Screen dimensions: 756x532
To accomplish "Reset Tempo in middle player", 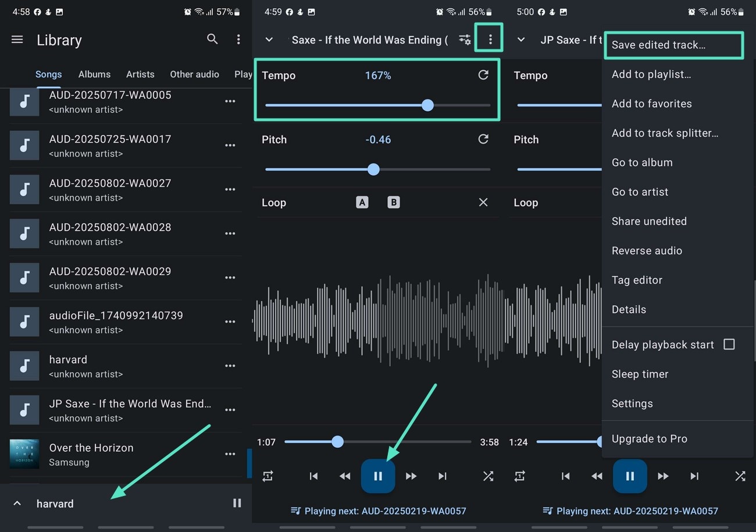I will tap(483, 75).
